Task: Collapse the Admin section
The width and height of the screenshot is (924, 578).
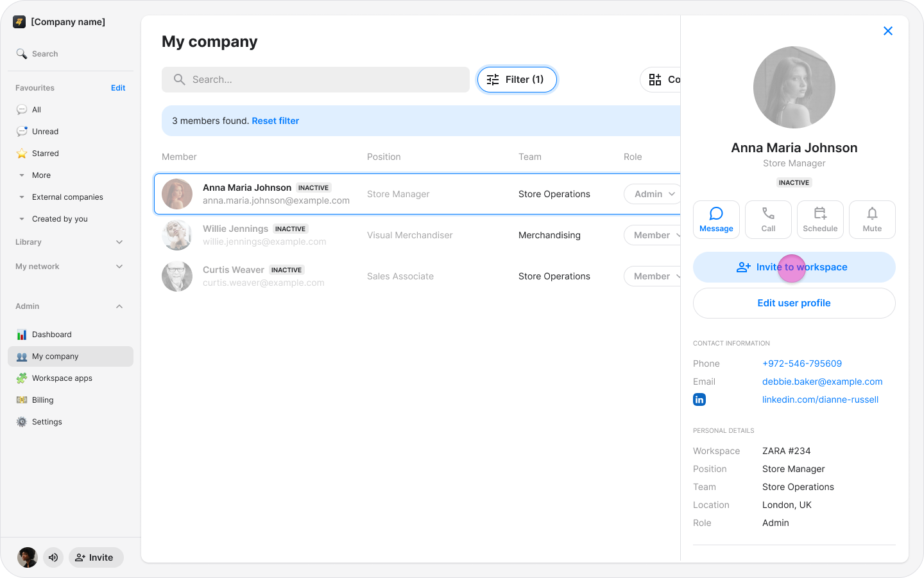Action: [71, 306]
